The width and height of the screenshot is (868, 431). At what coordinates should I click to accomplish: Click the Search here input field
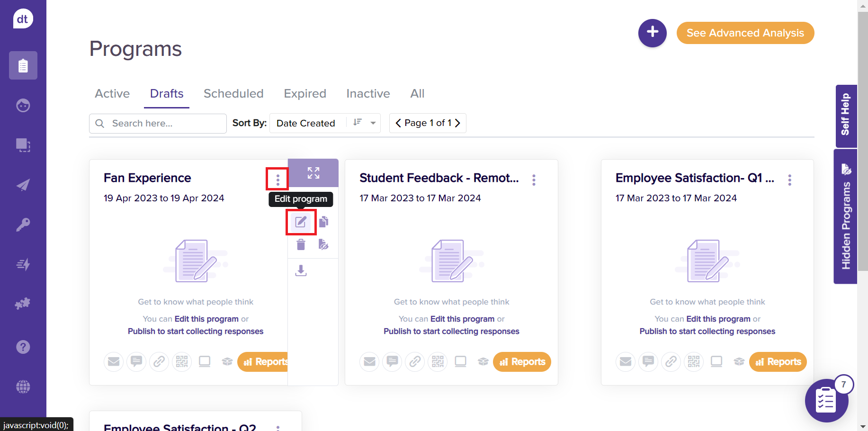163,124
